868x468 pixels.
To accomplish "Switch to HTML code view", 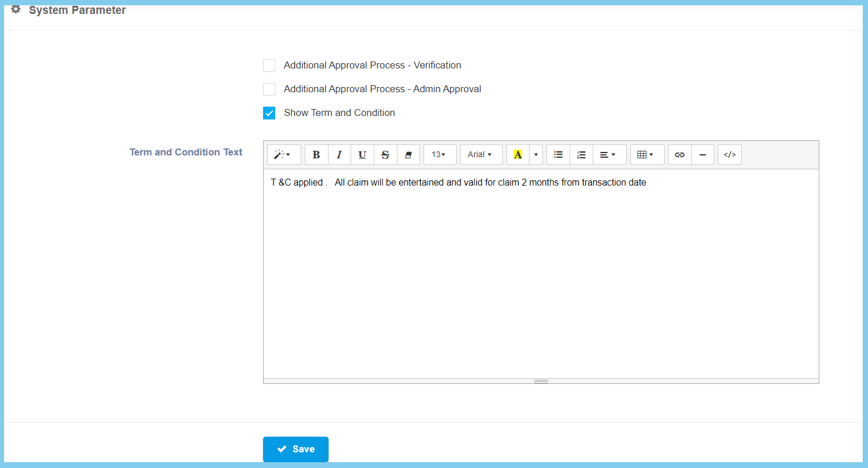I will pos(730,155).
